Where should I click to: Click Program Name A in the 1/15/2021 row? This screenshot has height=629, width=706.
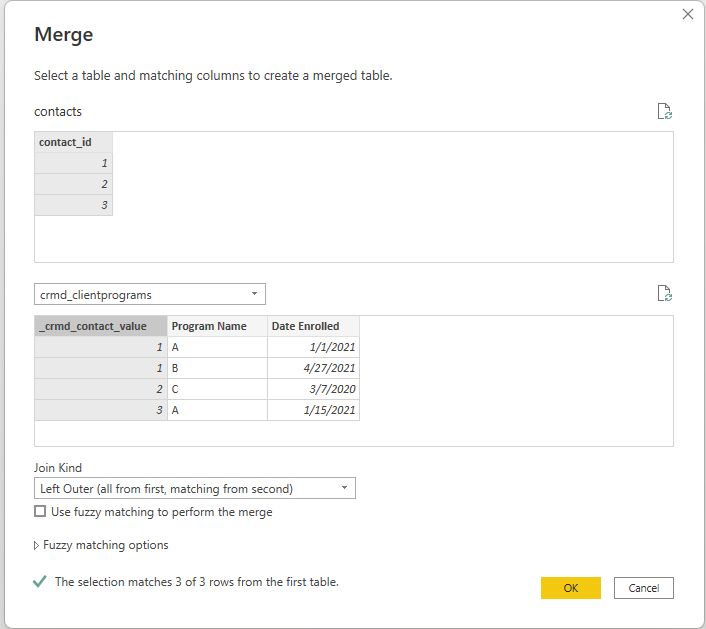coord(217,410)
